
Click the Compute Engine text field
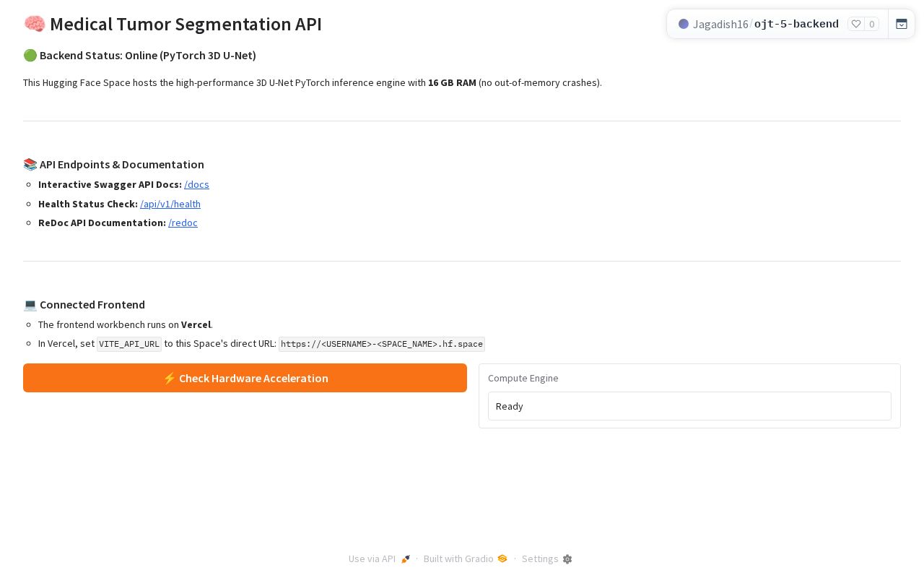coord(689,406)
